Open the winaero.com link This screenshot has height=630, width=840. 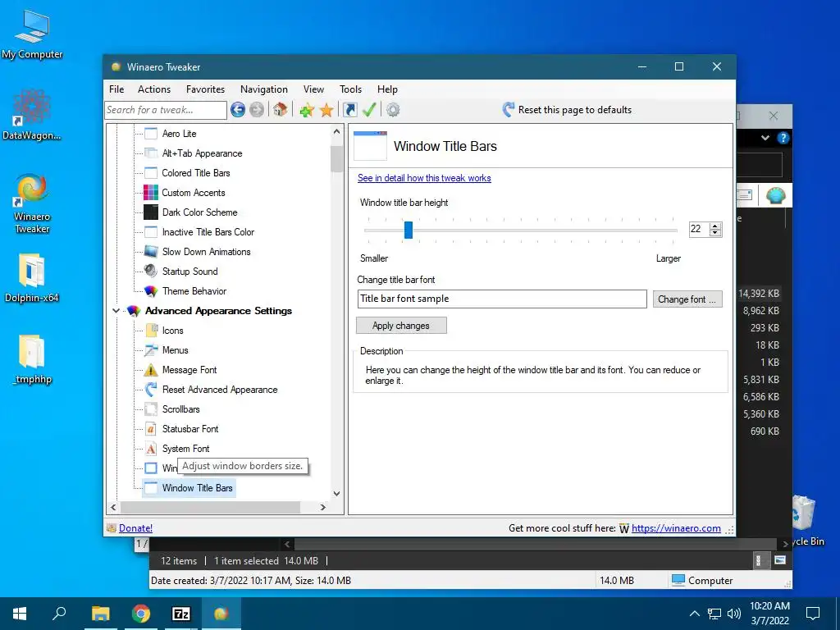pyautogui.click(x=676, y=528)
